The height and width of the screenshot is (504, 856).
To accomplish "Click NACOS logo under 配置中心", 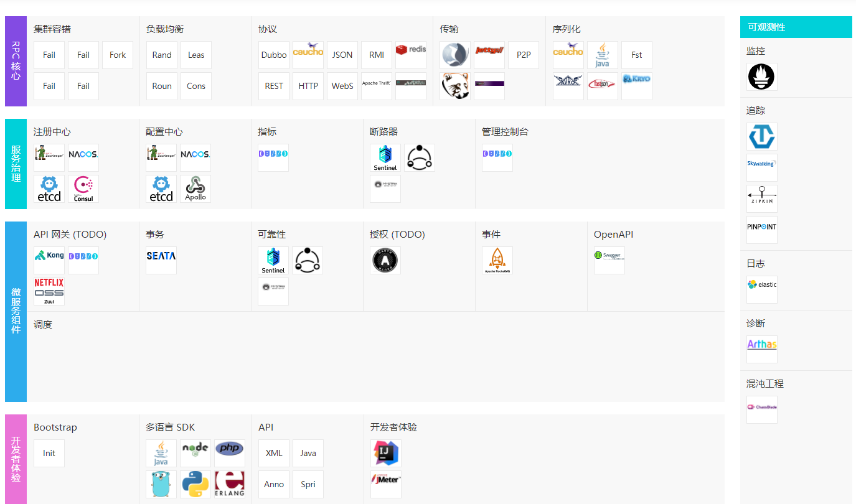I will point(195,157).
